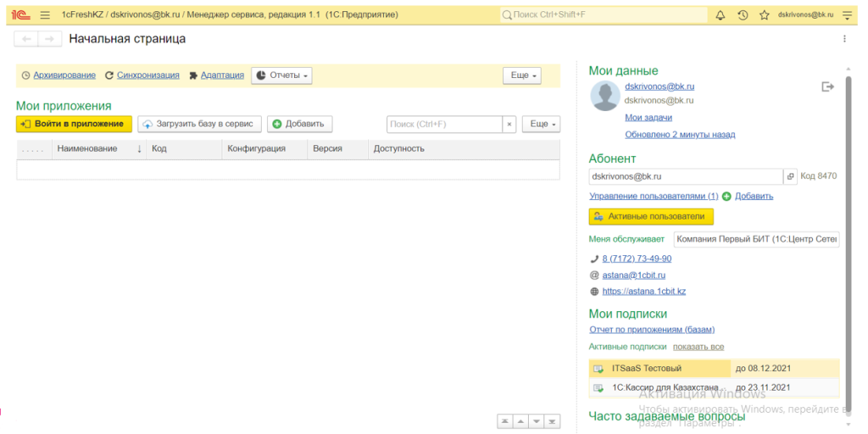Click phone link 8 (7172) 73-49-90

tap(637, 259)
